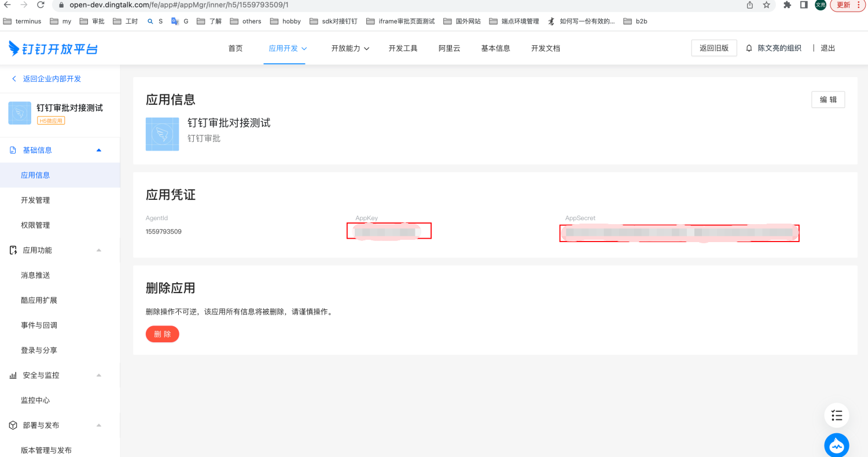Open the terminus bookmark folder
This screenshot has height=457, width=868.
coord(23,21)
